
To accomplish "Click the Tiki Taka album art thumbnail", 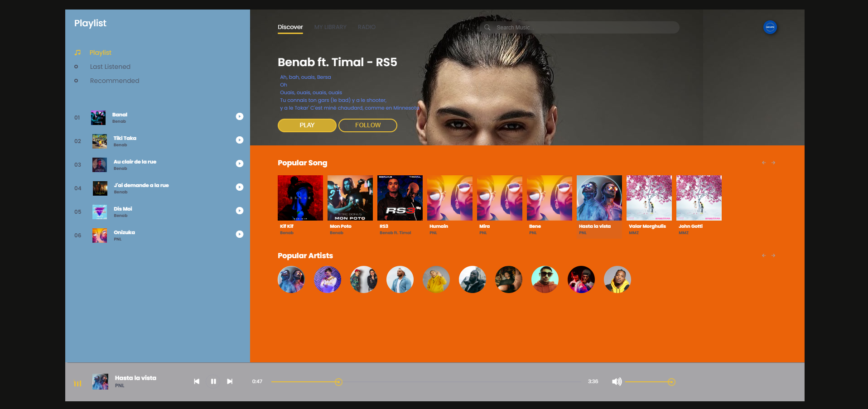I will click(x=100, y=141).
